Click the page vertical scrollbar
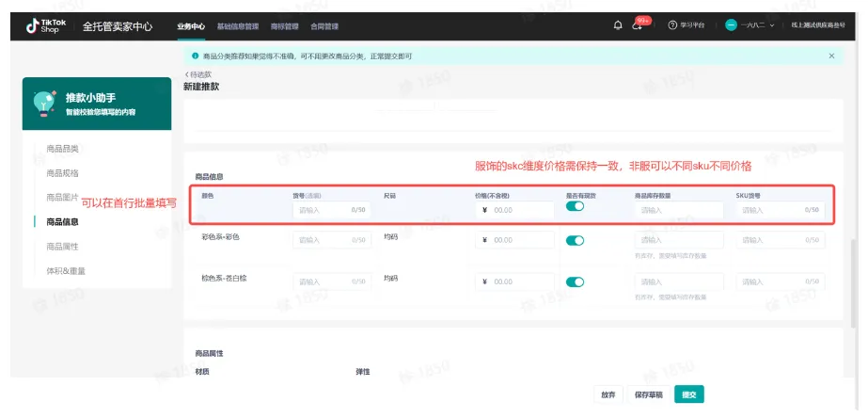This screenshot has height=418, width=868. [855, 283]
